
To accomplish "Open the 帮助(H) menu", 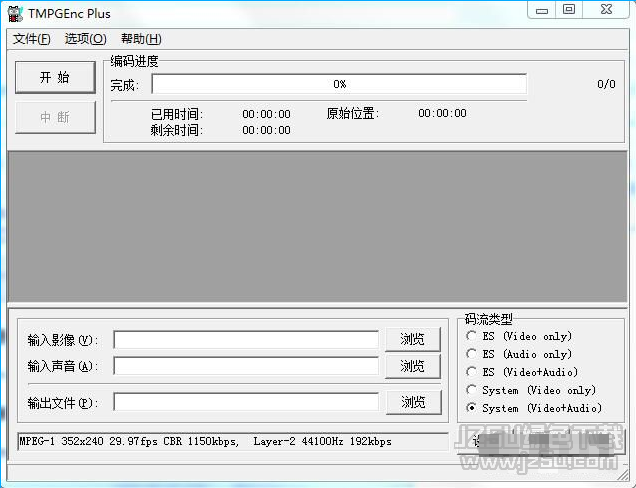I will pyautogui.click(x=141, y=39).
